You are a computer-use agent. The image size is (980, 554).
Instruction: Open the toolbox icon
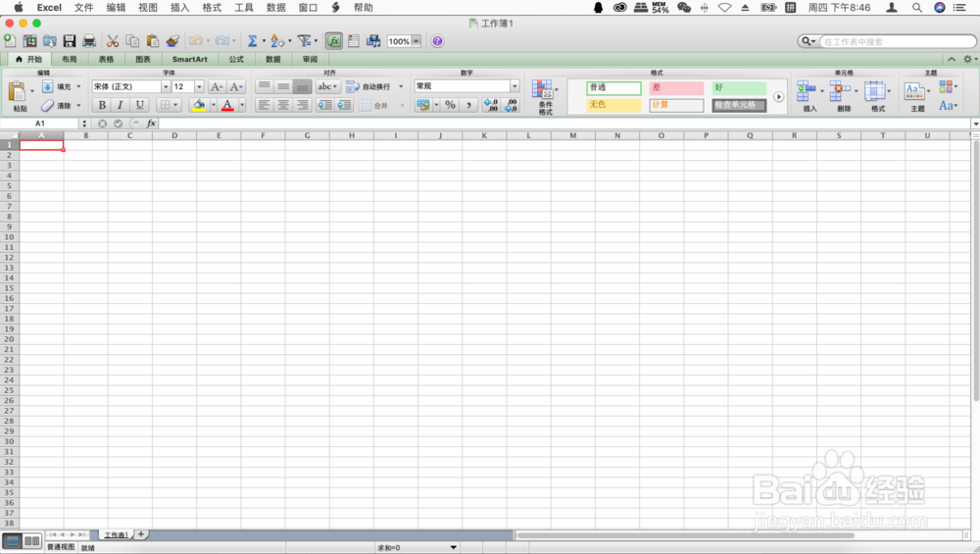tap(354, 40)
